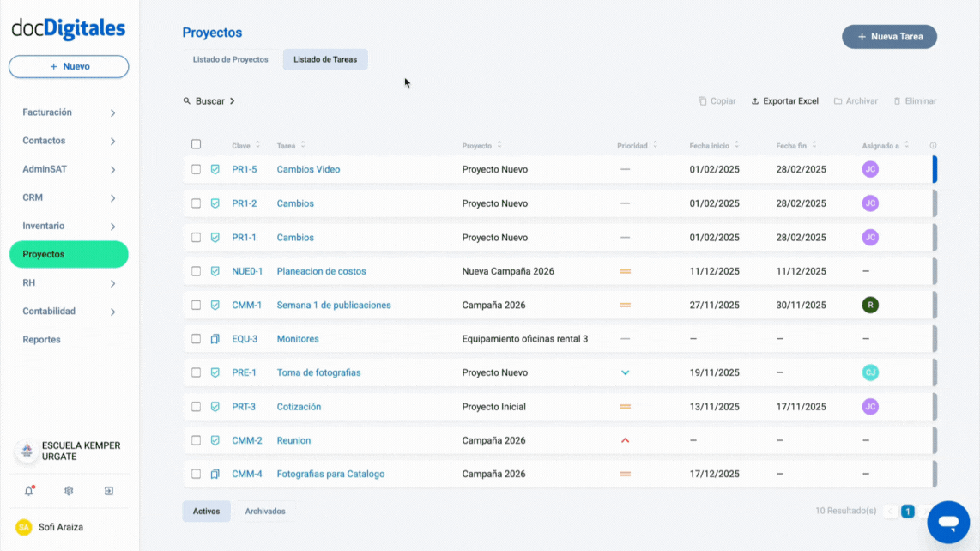The width and height of the screenshot is (980, 551).
Task: Click the logout icon in the sidebar footer
Action: (x=108, y=490)
